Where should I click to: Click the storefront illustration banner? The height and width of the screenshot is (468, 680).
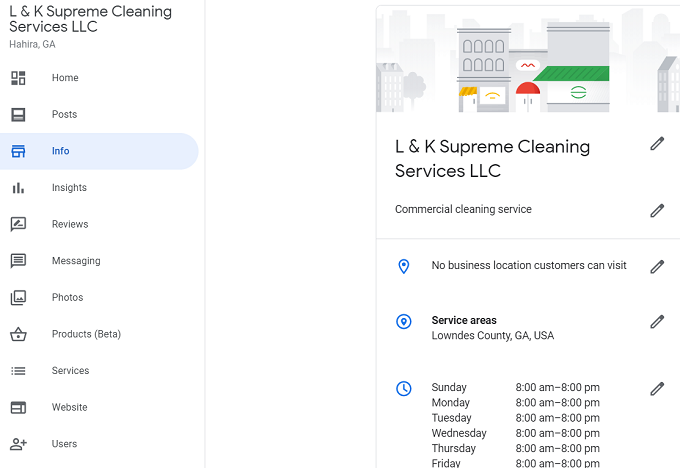coord(527,60)
